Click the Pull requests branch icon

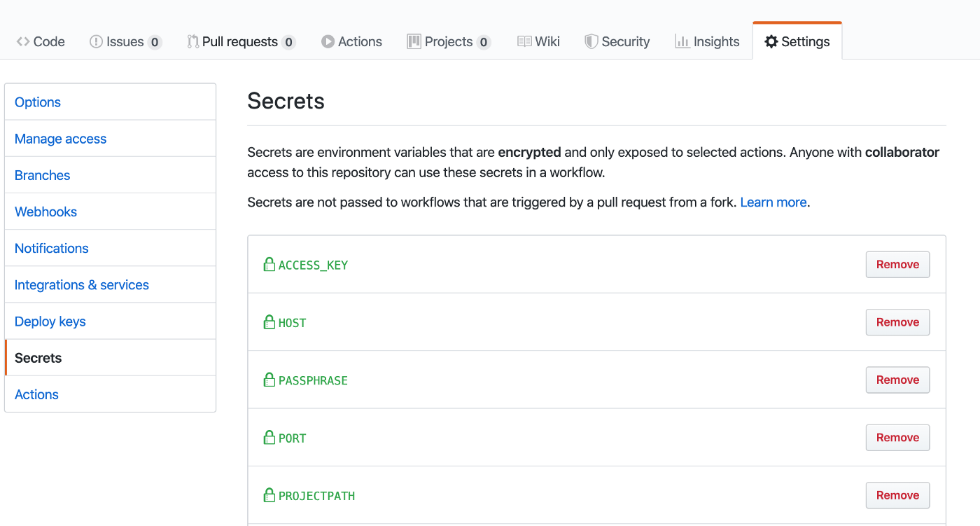click(192, 41)
